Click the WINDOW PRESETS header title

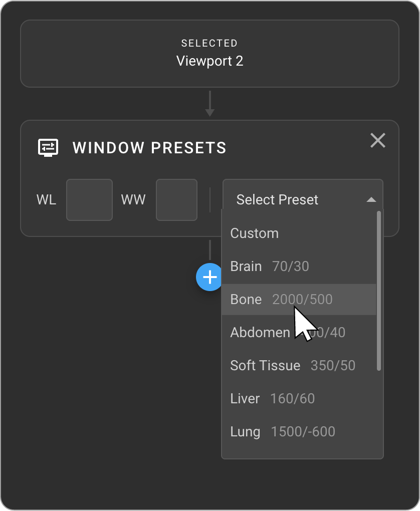[x=149, y=148]
